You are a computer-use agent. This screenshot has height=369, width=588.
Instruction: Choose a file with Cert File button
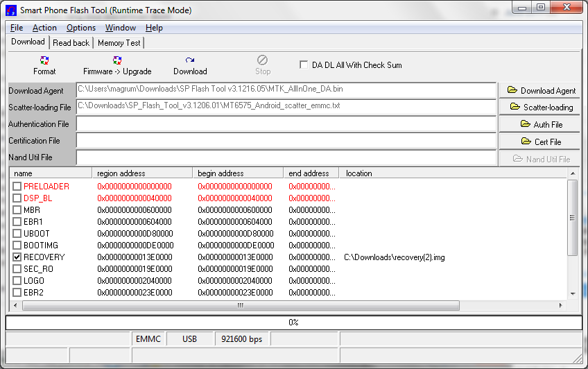(x=542, y=141)
